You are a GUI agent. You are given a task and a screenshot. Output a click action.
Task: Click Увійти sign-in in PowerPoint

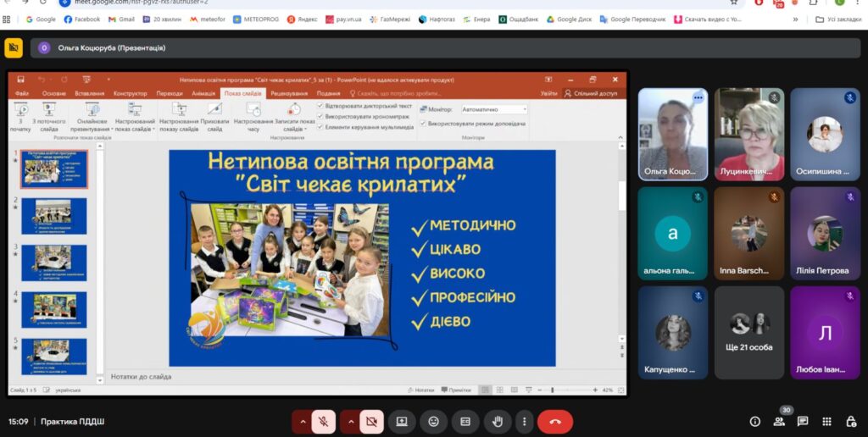tap(549, 93)
